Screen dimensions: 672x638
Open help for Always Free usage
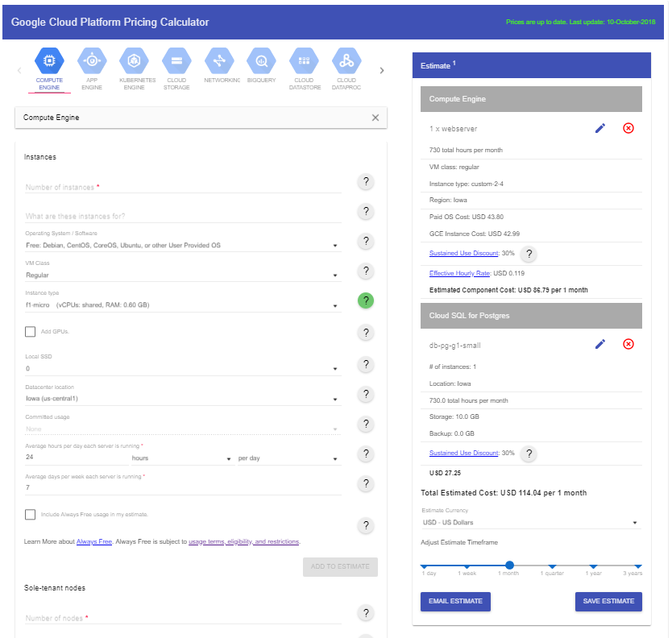click(x=366, y=526)
